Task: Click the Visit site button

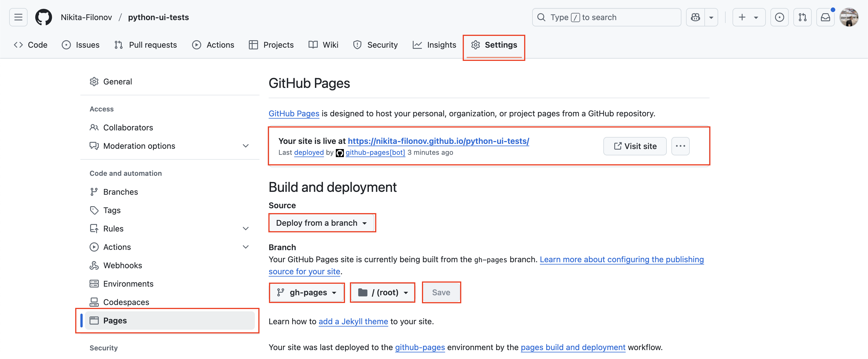Action: (635, 146)
